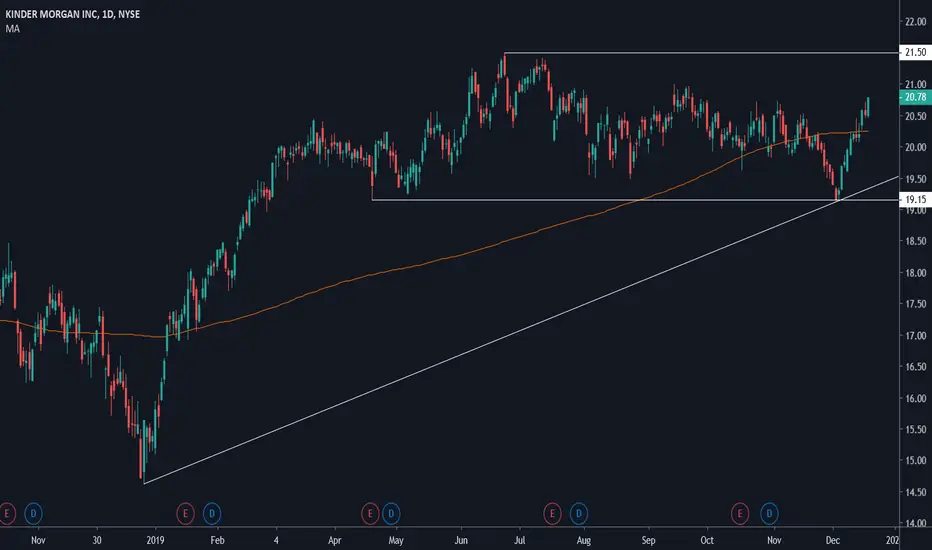This screenshot has height=550, width=932.
Task: Click the Oct label on time axis
Action: [707, 540]
